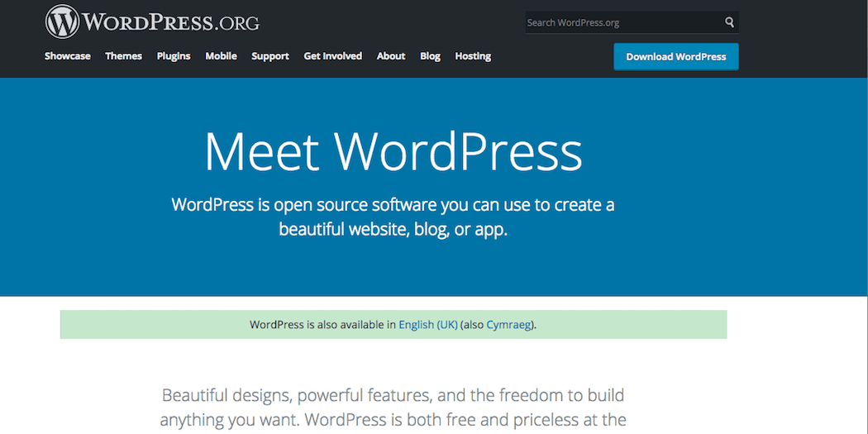
Task: Go to the Mobile page
Action: (x=221, y=56)
